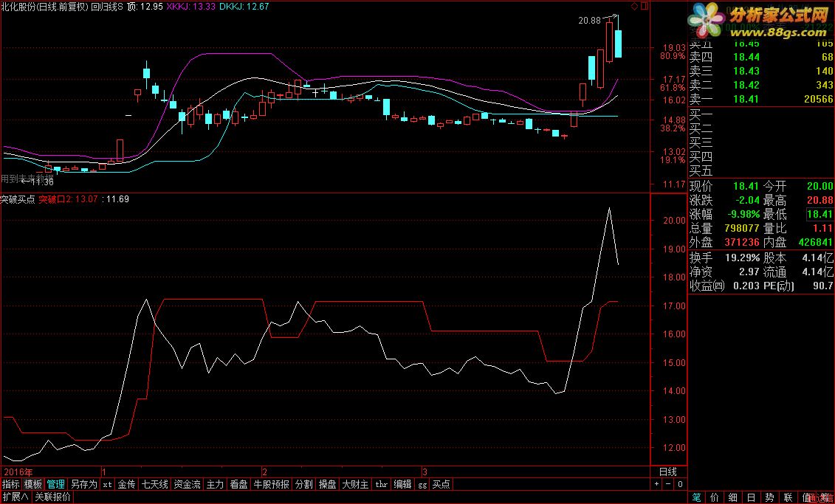835x504 pixels.
Task: Switch to the xt indicator tab
Action: pyautogui.click(x=107, y=484)
